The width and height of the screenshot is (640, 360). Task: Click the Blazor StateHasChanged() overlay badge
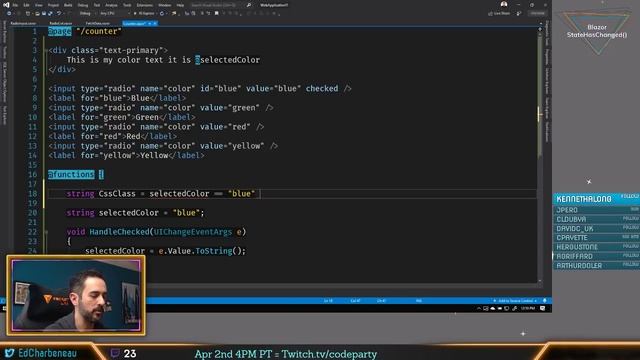pos(597,31)
